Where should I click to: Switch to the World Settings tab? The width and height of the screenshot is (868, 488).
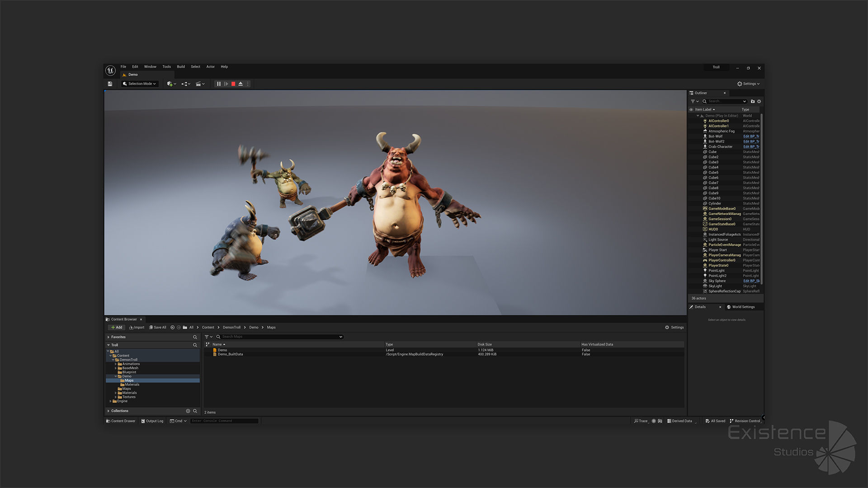point(743,307)
